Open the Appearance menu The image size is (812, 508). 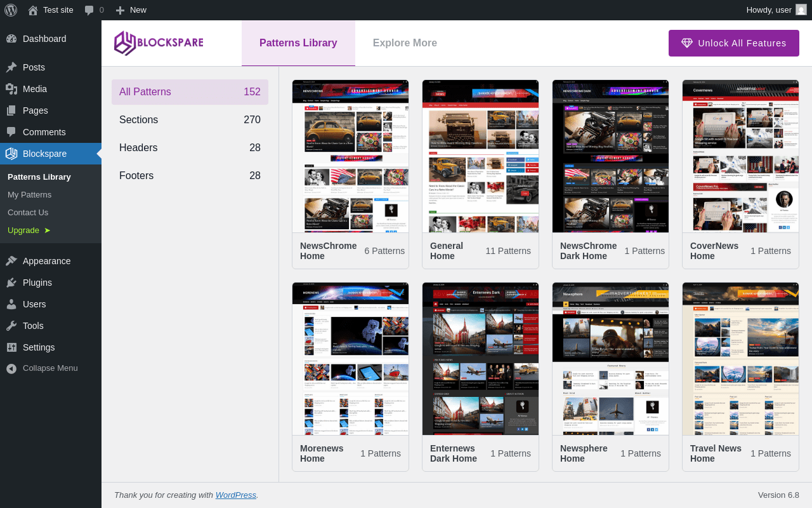(x=46, y=261)
